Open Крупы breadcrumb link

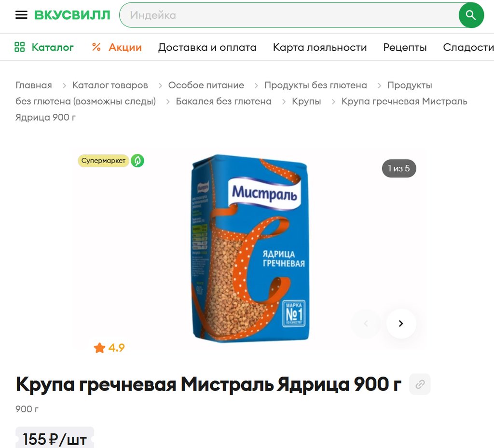(x=306, y=101)
